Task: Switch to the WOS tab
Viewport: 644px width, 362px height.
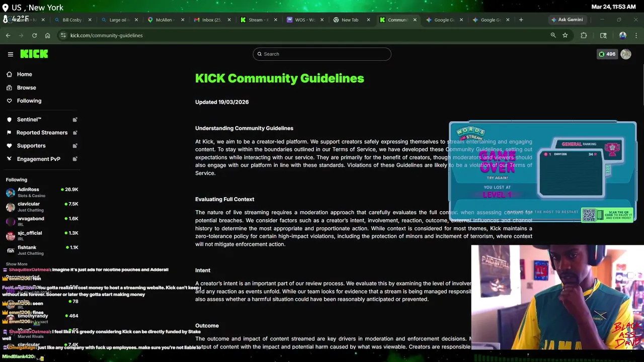Action: coord(304,20)
